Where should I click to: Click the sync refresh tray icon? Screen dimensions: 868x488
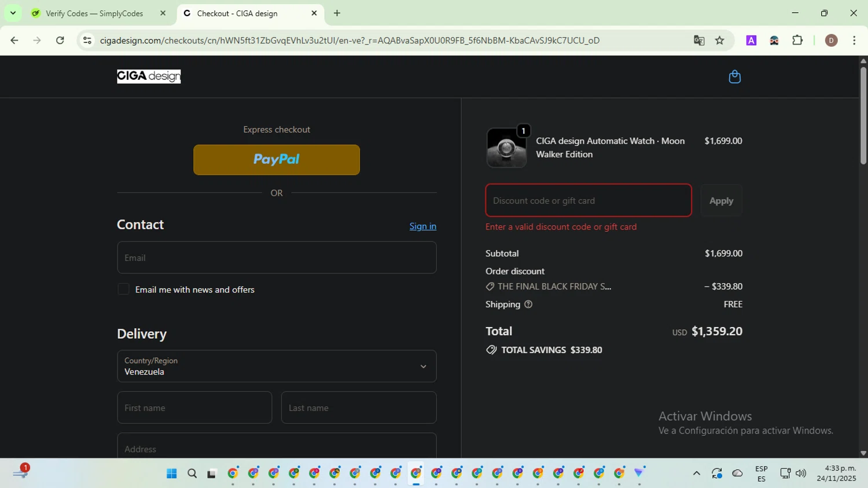(717, 474)
